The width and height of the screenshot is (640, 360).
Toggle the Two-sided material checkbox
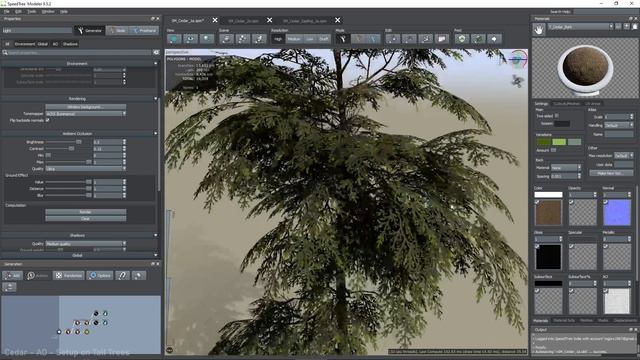[x=557, y=116]
